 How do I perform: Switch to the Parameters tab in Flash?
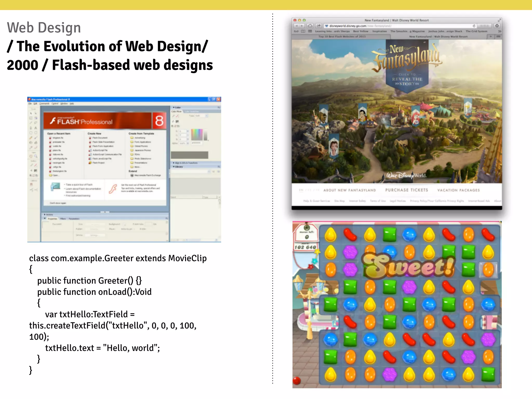click(74, 219)
